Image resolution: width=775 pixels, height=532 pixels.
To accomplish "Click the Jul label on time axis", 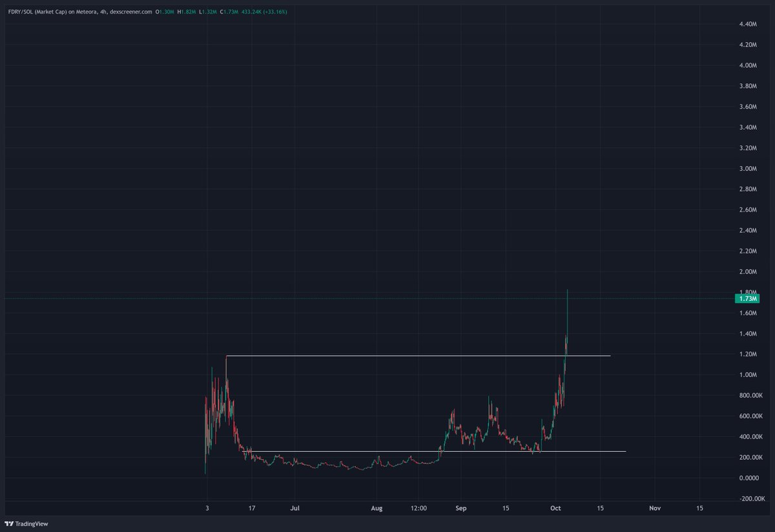I will [294, 509].
